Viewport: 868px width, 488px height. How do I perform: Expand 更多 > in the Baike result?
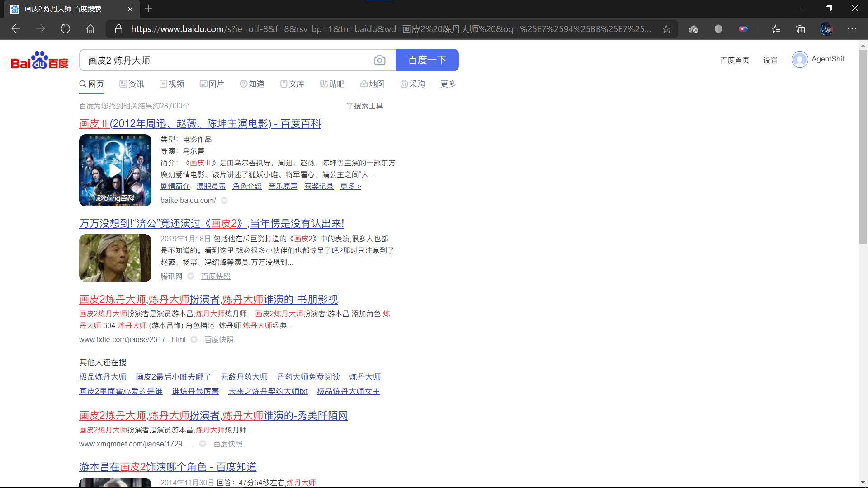pos(350,186)
